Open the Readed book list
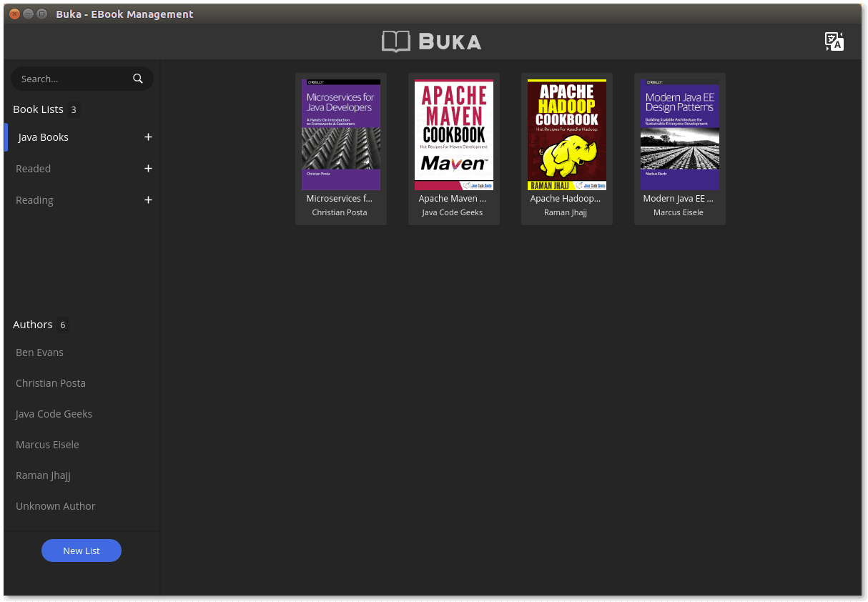 (x=34, y=169)
